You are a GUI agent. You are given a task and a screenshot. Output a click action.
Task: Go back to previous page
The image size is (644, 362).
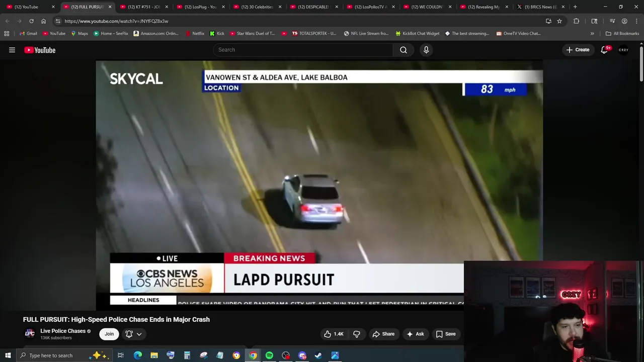[x=7, y=21]
